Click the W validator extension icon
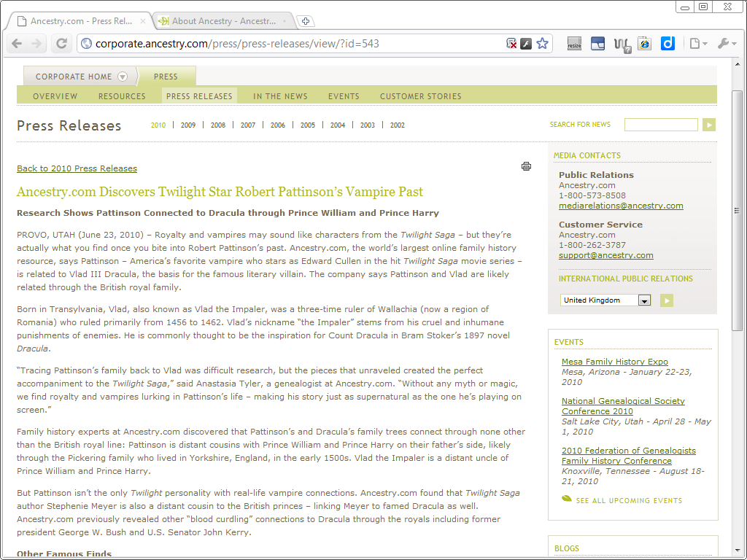747x560 pixels. coord(622,44)
